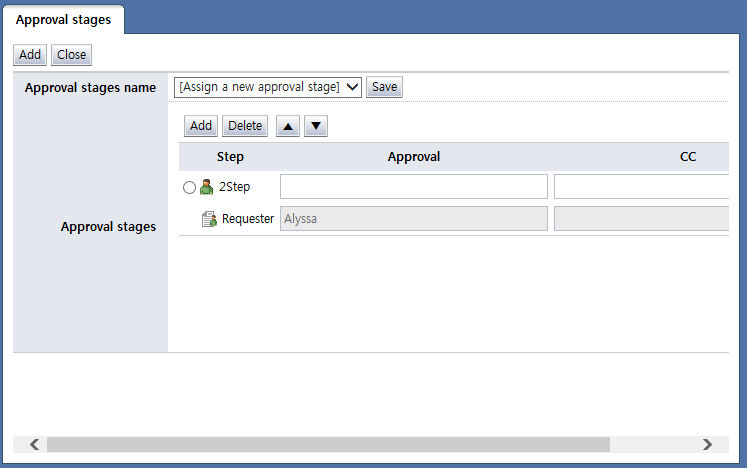Move the stage up with the up arrow
Viewport: 747px width, 468px height.
[288, 126]
